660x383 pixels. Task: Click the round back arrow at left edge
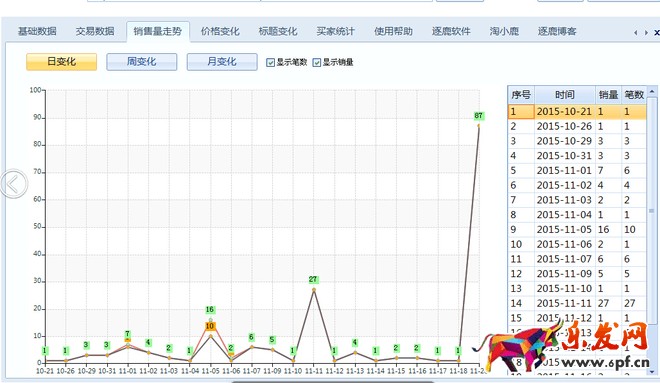pos(13,184)
